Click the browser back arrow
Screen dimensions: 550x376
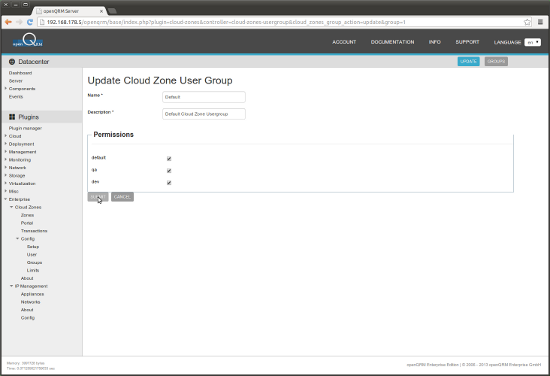8,22
